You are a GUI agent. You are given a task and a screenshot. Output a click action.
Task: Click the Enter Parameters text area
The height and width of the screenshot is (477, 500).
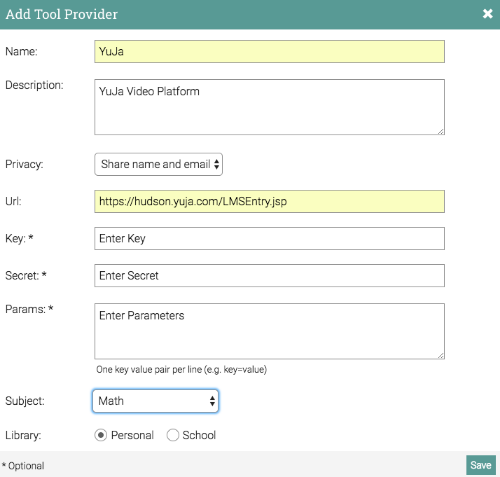click(269, 331)
